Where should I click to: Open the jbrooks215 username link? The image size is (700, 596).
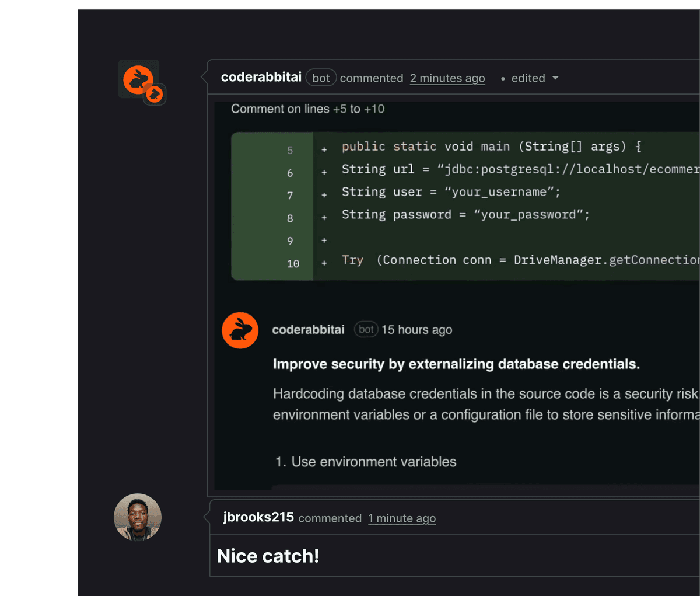258,517
